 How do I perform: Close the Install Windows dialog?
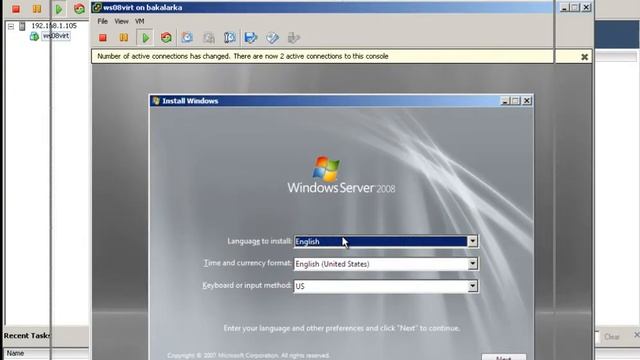coord(527,100)
